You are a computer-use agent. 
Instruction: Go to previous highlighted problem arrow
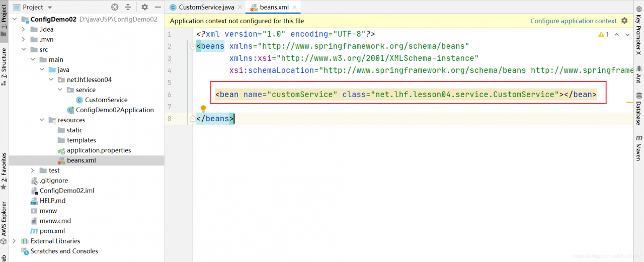click(617, 34)
